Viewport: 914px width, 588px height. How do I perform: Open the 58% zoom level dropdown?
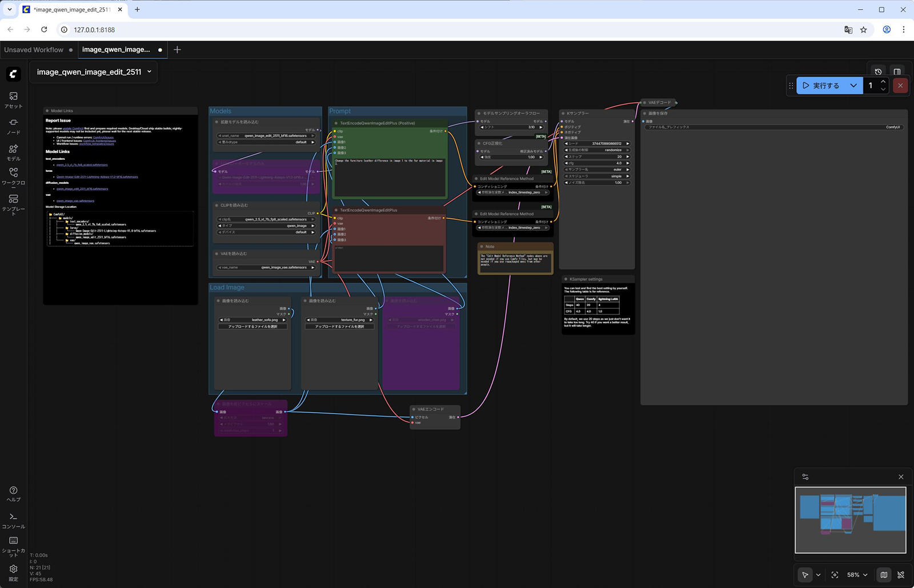[x=857, y=575]
